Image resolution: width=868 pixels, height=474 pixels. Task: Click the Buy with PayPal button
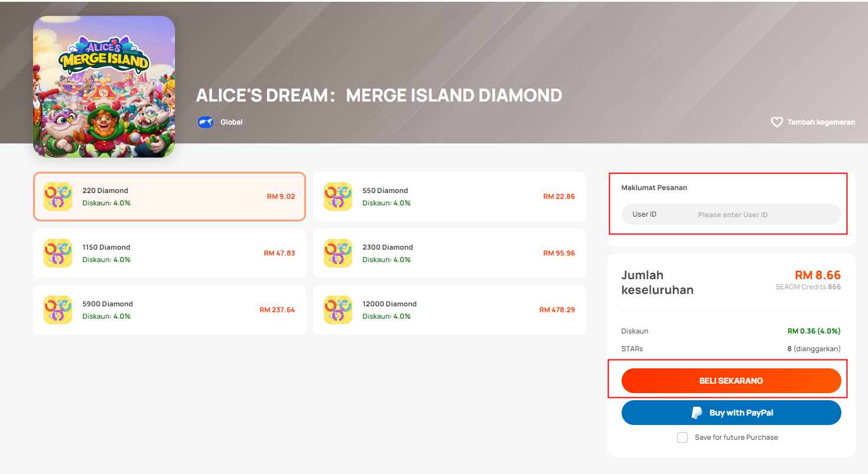pos(731,413)
